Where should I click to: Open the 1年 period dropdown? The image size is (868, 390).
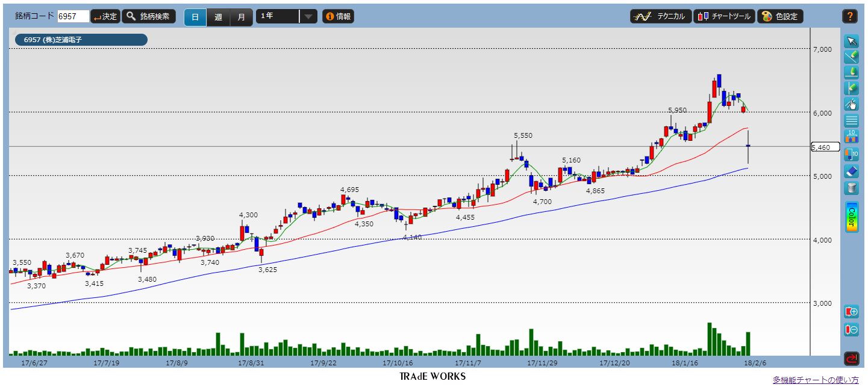(x=286, y=17)
